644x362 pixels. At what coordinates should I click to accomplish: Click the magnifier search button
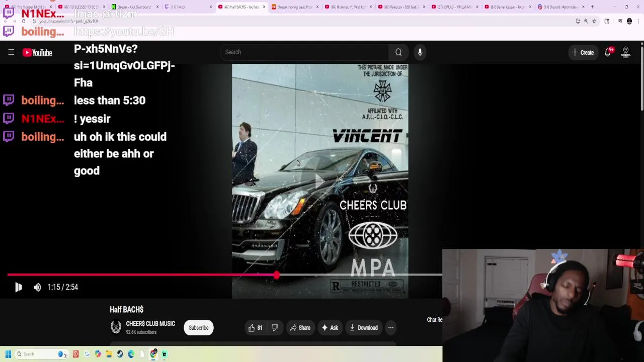click(x=398, y=52)
